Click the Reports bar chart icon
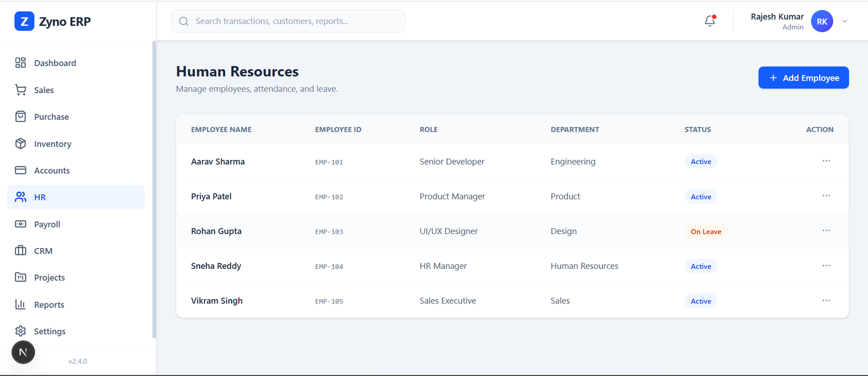This screenshot has height=376, width=868. pos(21,304)
